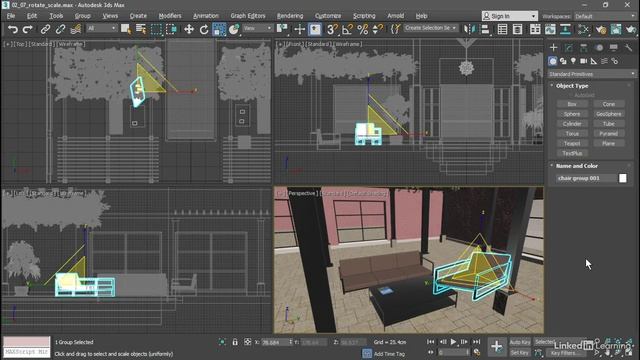Open Material Editor icon
This screenshot has height=360, width=640.
point(583,29)
